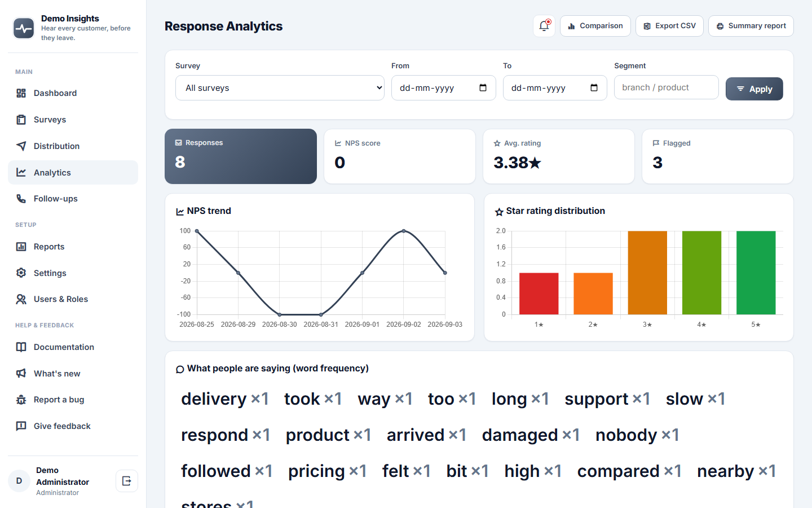
Task: Go to Surveys in sidebar
Action: pyautogui.click(x=73, y=120)
